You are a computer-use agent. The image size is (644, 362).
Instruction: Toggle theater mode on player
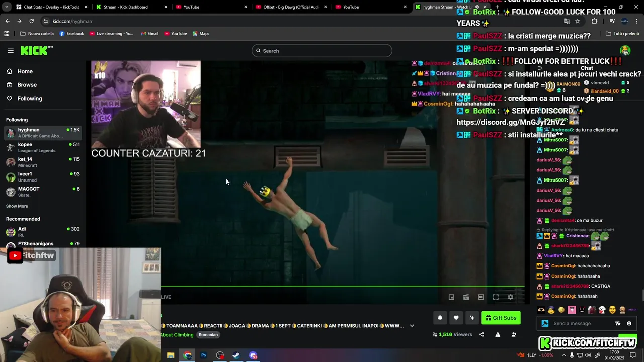(481, 297)
